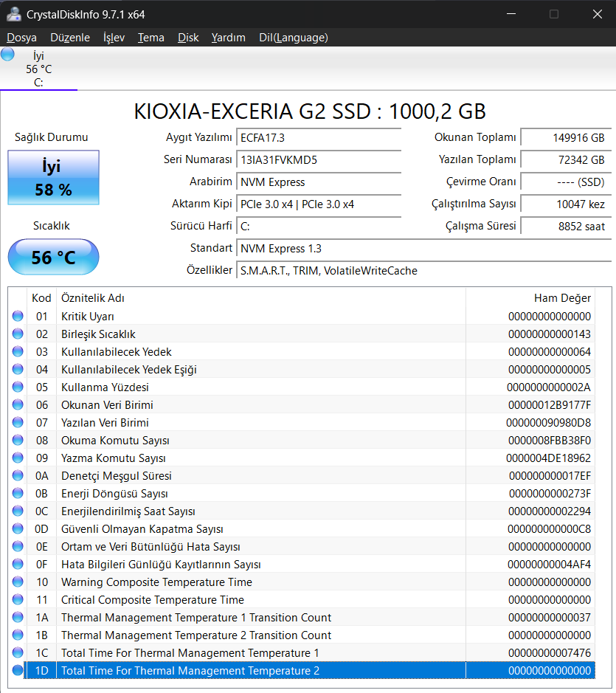Viewport: 616px width, 693px height.
Task: Click the Çevirme Oranı value ---- (SSD)
Action: (566, 182)
